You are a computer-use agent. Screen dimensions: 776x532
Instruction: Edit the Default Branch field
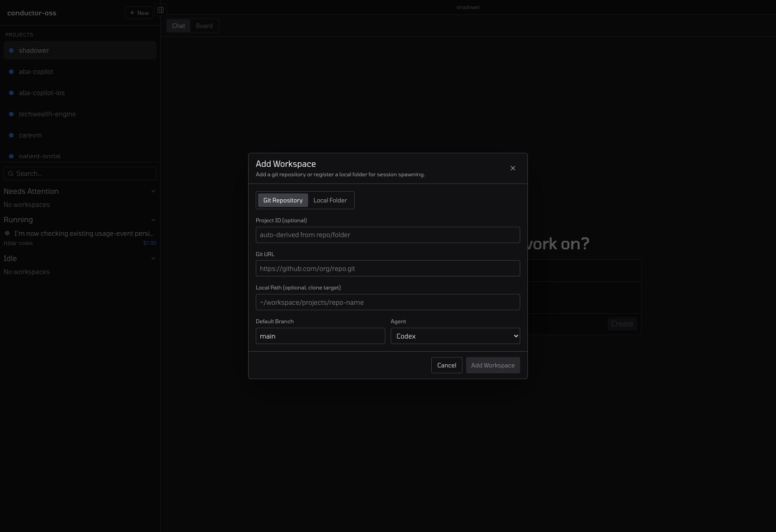click(x=320, y=336)
